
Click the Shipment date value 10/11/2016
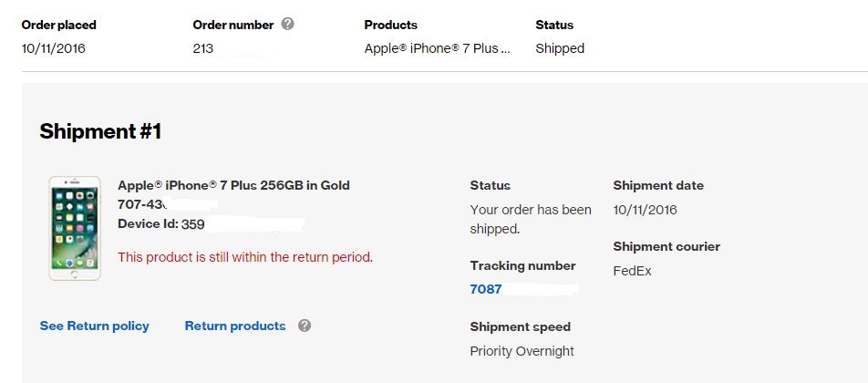tap(645, 211)
